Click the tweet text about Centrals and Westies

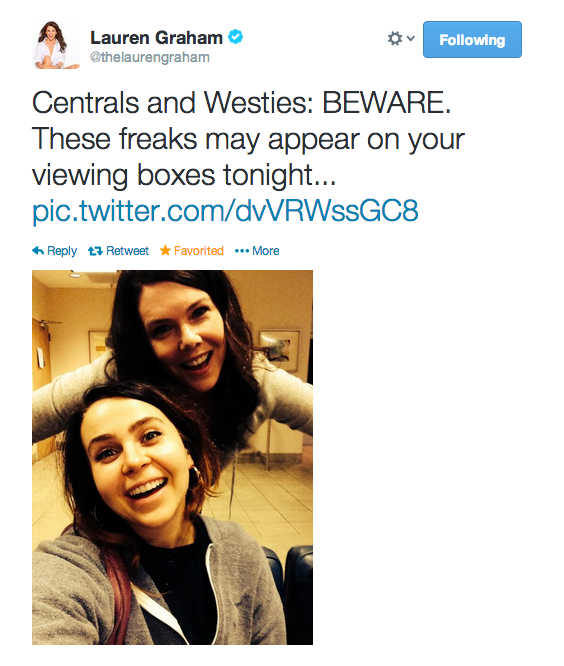tap(248, 138)
